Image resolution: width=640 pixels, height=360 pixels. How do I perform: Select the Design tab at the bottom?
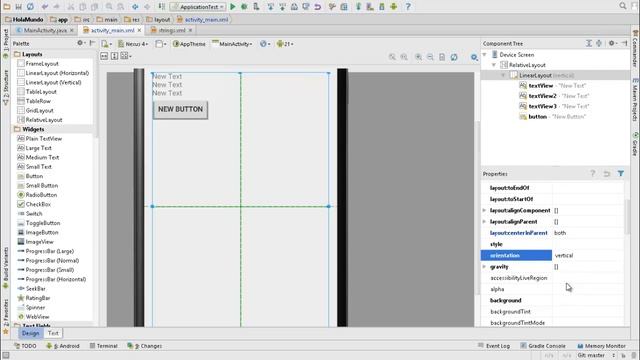coord(30,333)
